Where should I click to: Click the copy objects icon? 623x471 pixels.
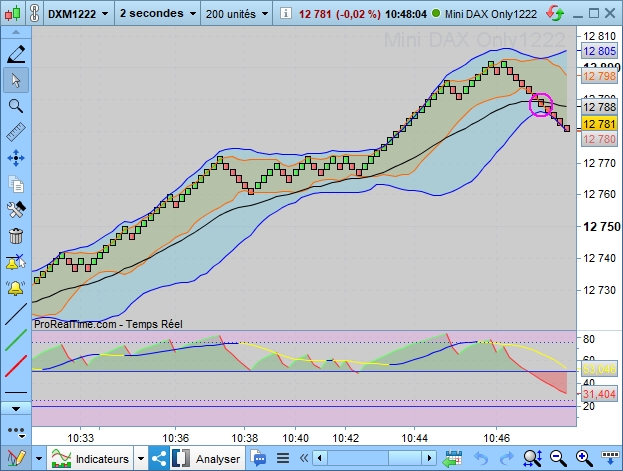pyautogui.click(x=16, y=184)
